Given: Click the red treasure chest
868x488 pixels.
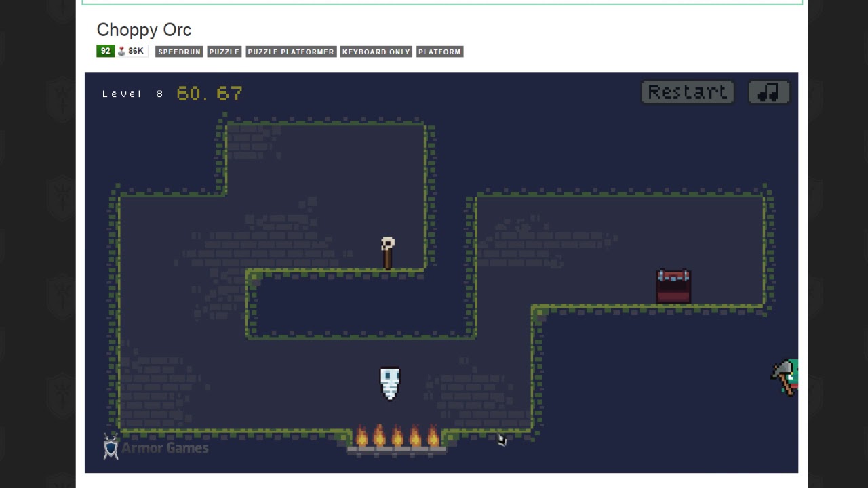Looking at the screenshot, I should point(673,286).
